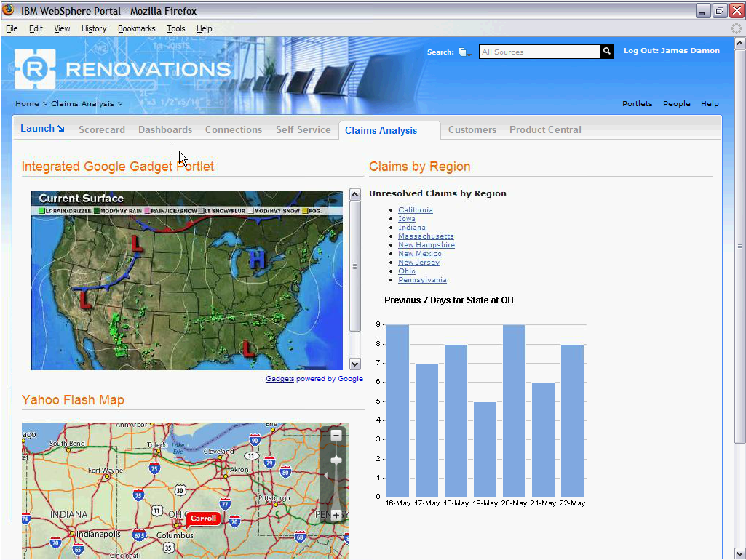Viewport: 746px width, 560px height.
Task: Click the Yahoo map zoom in button
Action: [x=336, y=516]
